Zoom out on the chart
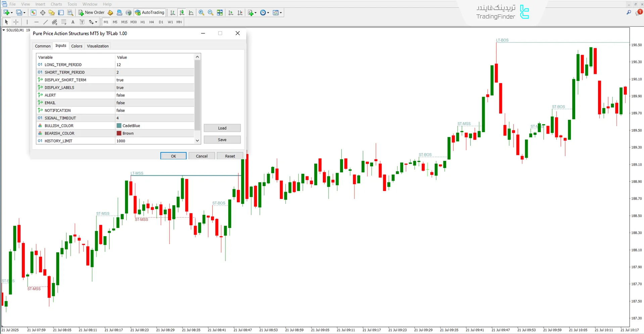Viewport: 644px width, 334px height. pos(210,13)
